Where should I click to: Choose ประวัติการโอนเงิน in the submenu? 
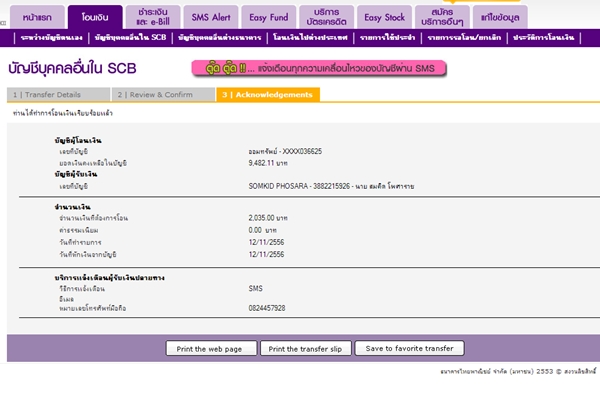pyautogui.click(x=544, y=37)
